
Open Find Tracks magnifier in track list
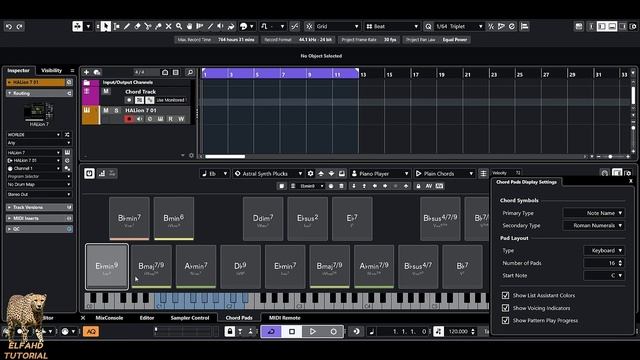(x=190, y=72)
